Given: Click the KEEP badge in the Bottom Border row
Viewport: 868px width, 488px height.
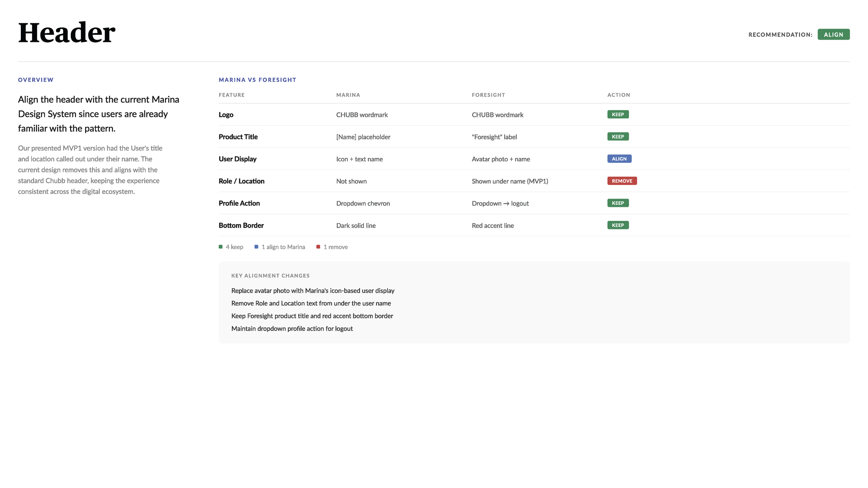Looking at the screenshot, I should tap(618, 225).
